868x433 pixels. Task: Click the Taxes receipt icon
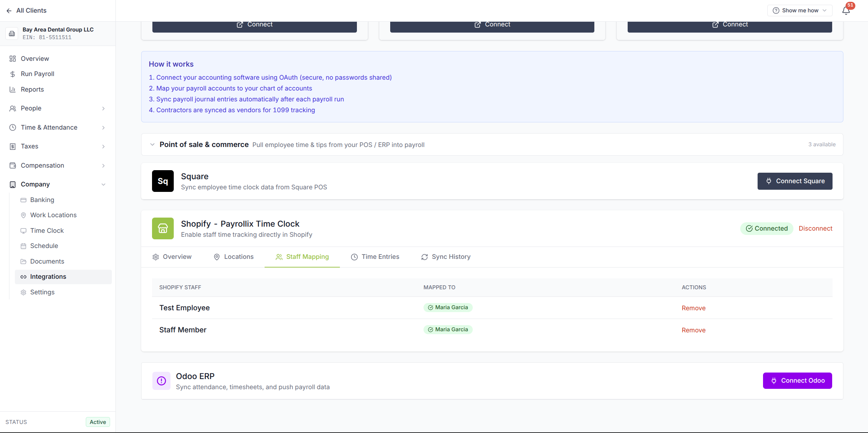pos(13,146)
